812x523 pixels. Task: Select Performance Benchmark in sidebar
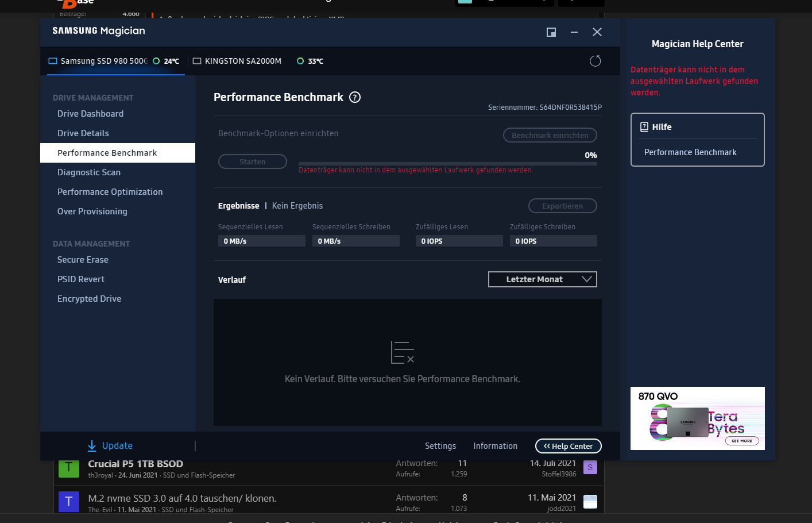[118, 153]
